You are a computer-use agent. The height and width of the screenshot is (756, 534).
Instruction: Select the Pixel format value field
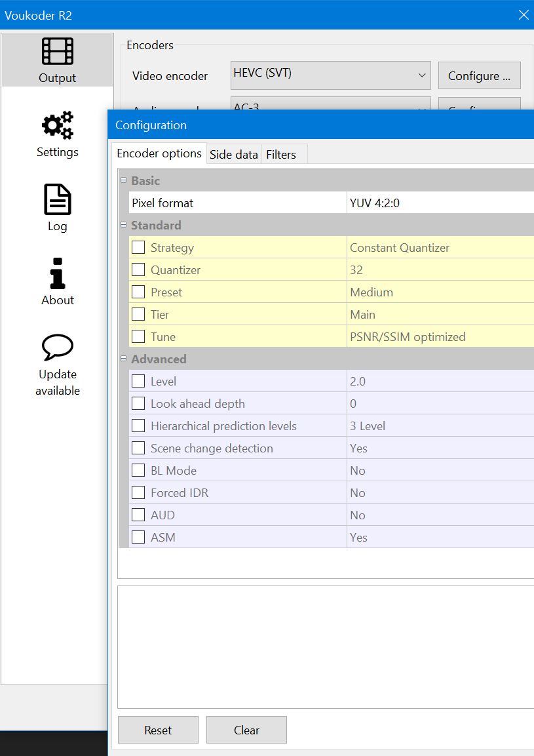tap(439, 203)
